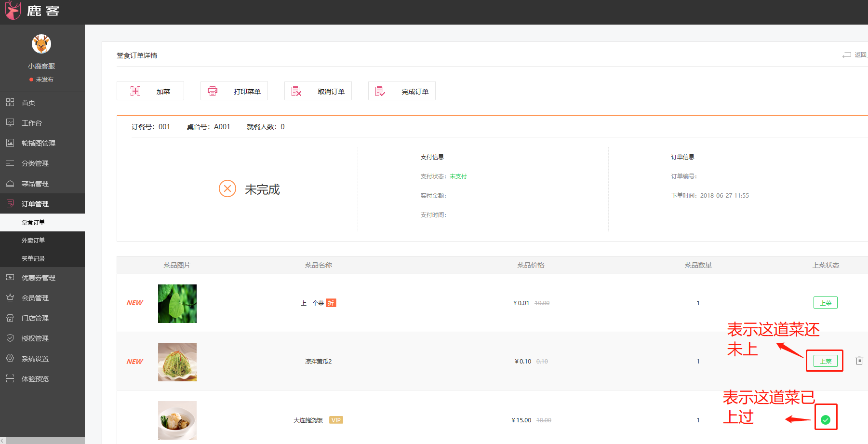Click the 门店管理 shop icon

click(10, 318)
